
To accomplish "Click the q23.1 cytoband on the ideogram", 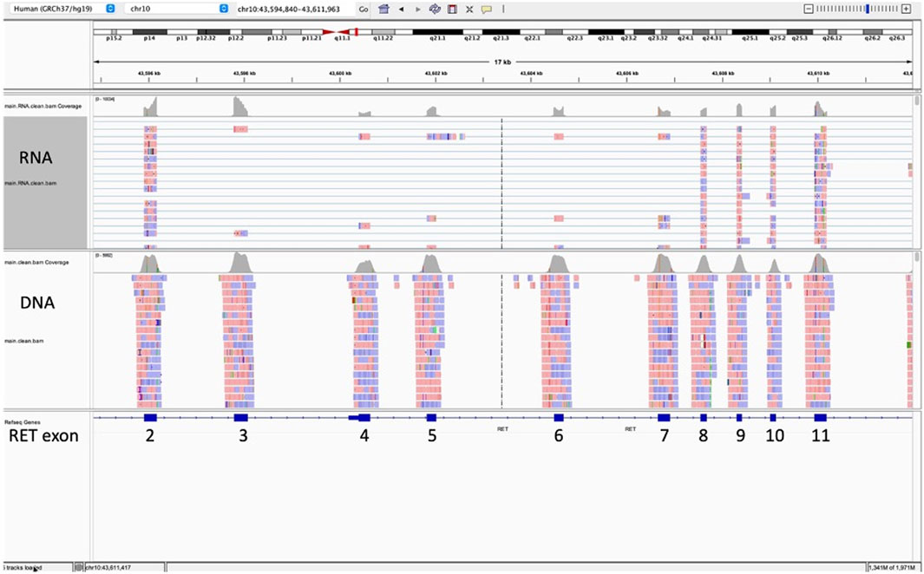I will click(606, 31).
